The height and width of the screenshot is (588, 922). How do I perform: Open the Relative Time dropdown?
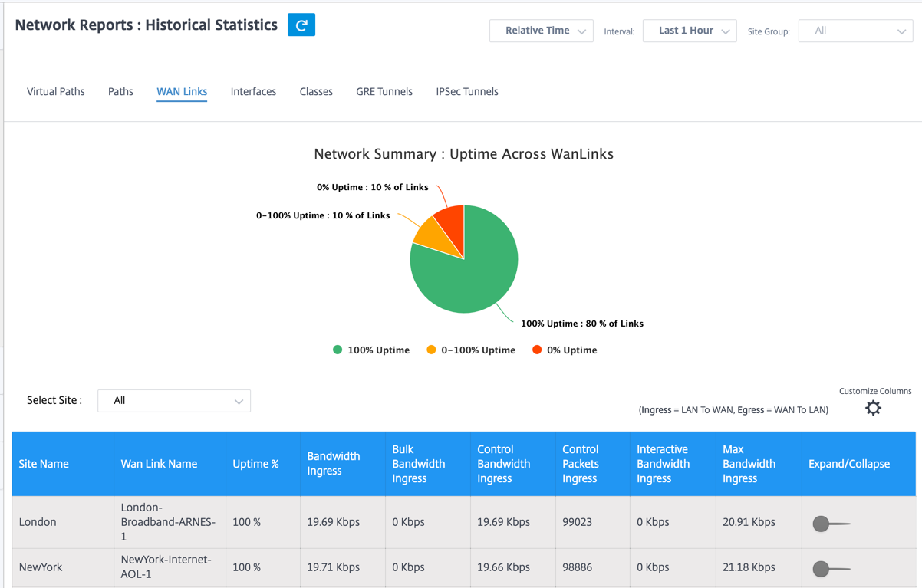click(541, 31)
